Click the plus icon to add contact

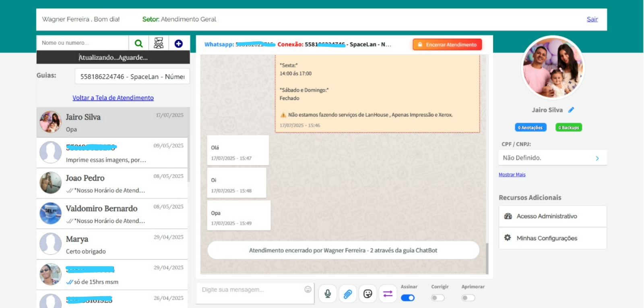179,44
